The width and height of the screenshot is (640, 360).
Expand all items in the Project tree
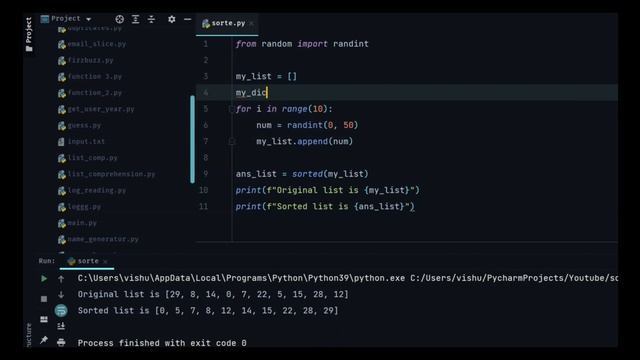point(136,19)
